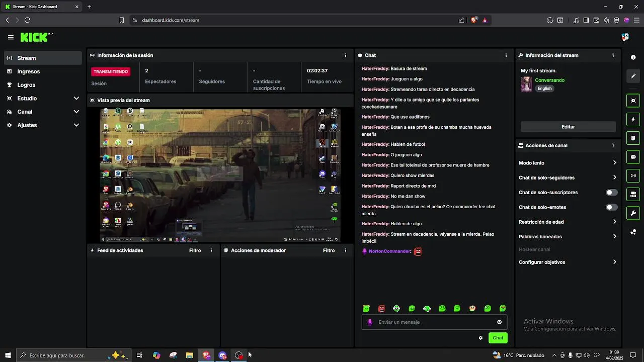644x362 pixels.
Task: Click the three-dots cluster icon at sidebar bottom
Action: [633, 232]
